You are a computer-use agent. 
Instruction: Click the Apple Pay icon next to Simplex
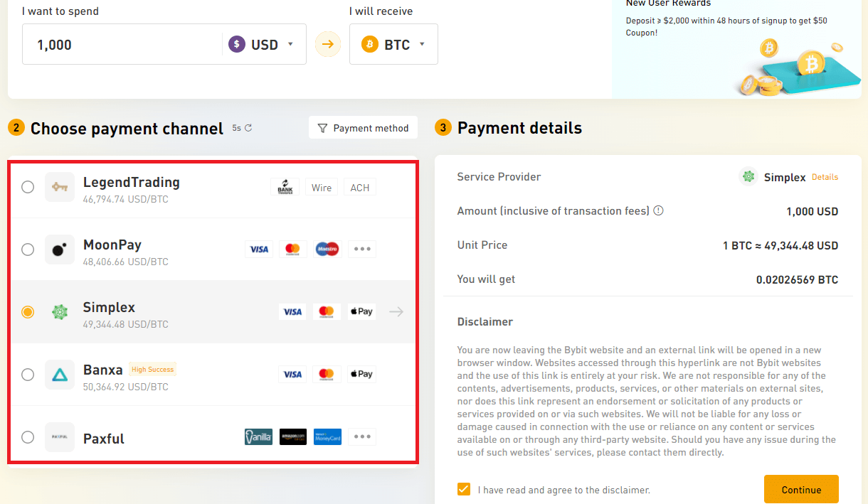(x=361, y=311)
